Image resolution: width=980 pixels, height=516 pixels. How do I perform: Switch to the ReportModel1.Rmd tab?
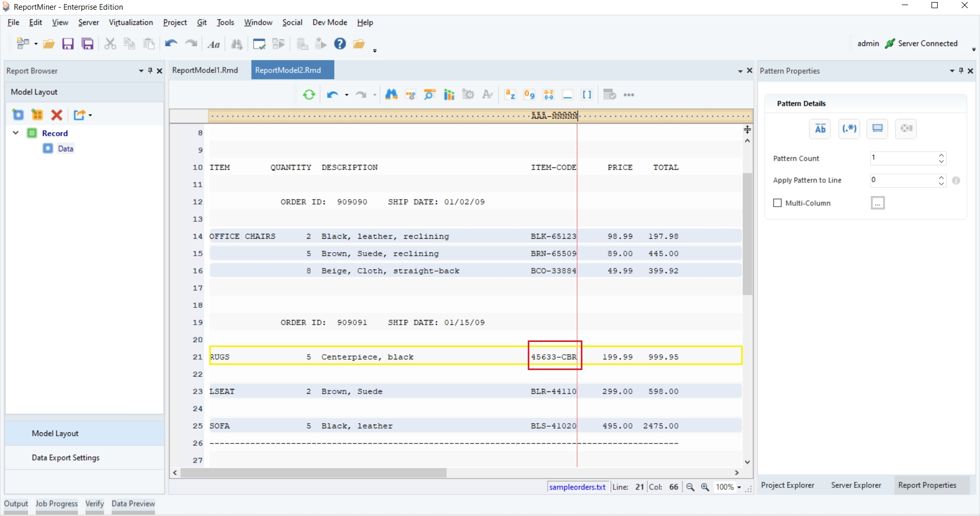205,70
